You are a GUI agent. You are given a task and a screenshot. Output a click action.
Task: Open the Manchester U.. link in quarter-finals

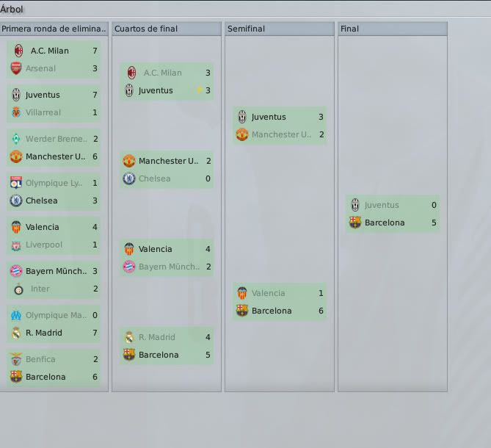click(169, 161)
